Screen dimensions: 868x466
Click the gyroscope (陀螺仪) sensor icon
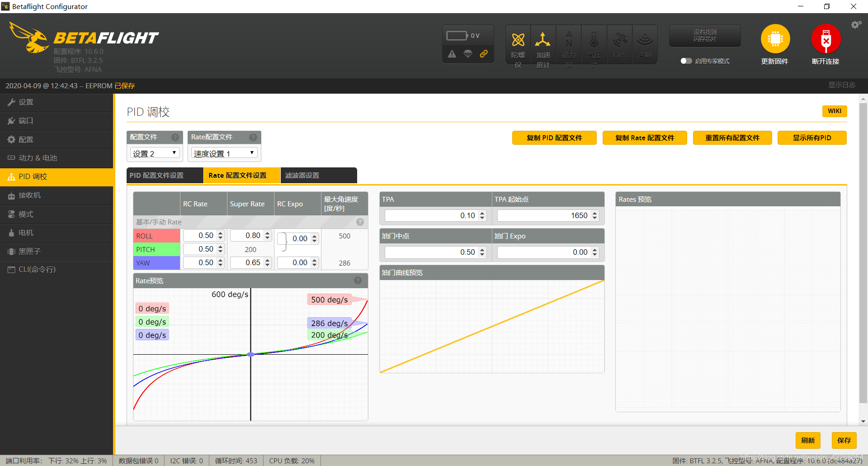click(x=518, y=40)
